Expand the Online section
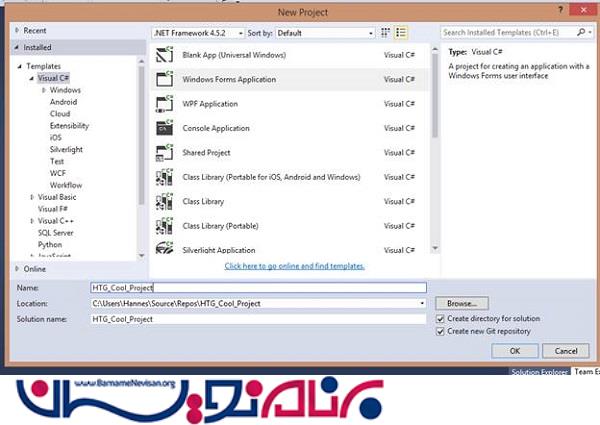Image resolution: width=600 pixels, height=425 pixels. (17, 269)
